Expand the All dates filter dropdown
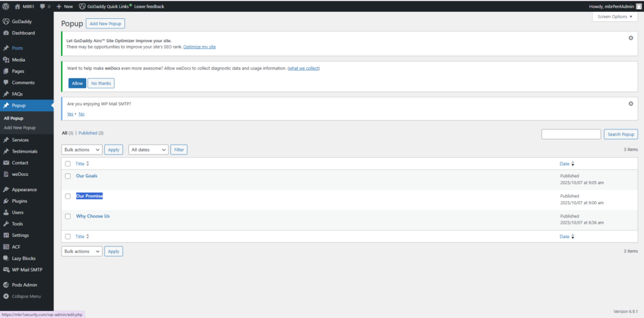Viewport: 644px width, 318px height. (148, 150)
